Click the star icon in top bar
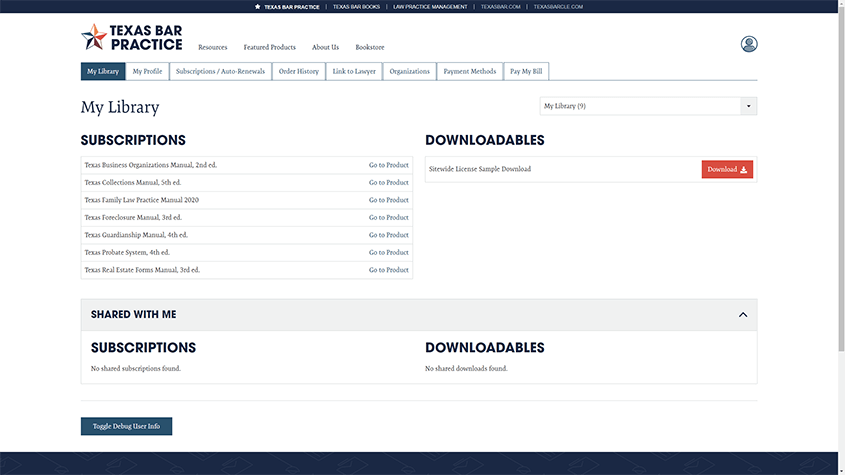 [258, 7]
